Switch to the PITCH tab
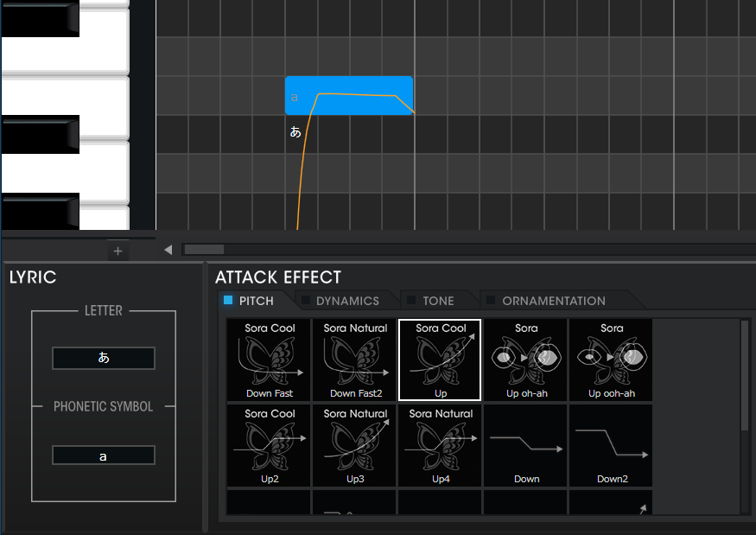756x535 pixels. coord(256,301)
